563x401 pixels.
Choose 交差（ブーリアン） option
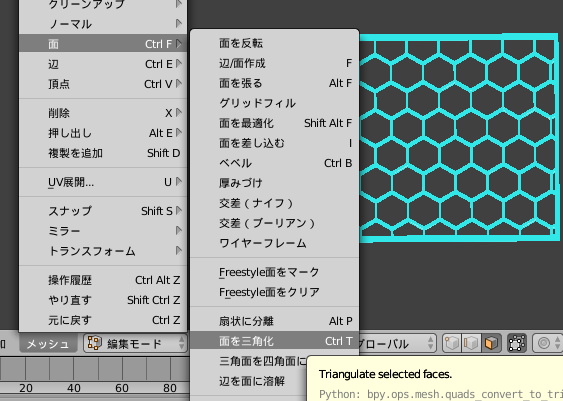tap(275, 223)
